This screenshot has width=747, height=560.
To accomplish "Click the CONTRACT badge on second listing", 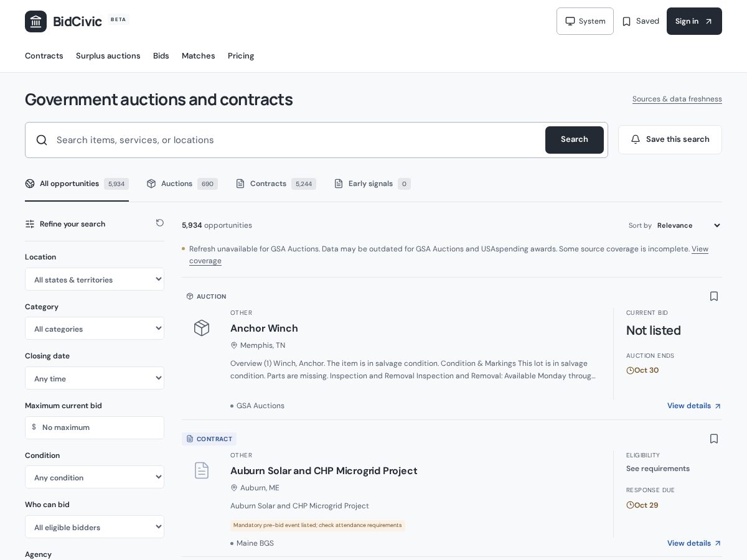I will tap(209, 439).
